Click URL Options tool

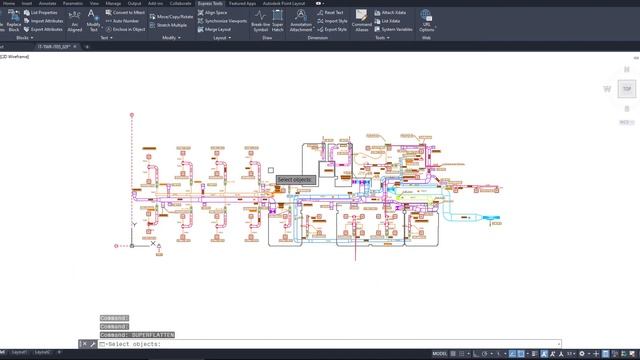point(426,21)
